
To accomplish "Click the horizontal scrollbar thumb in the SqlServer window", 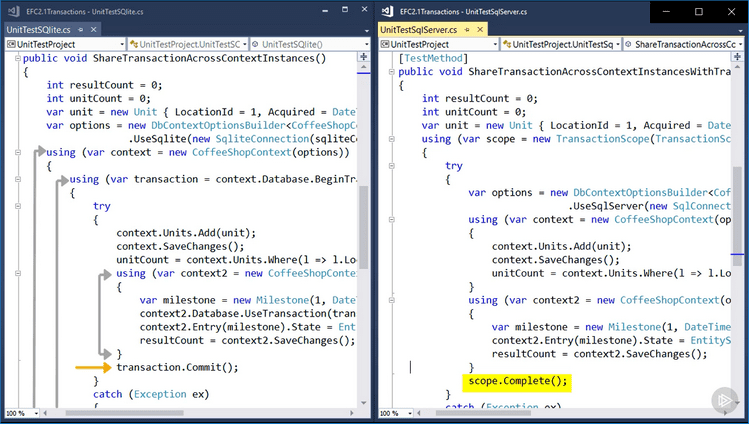I will [483, 413].
